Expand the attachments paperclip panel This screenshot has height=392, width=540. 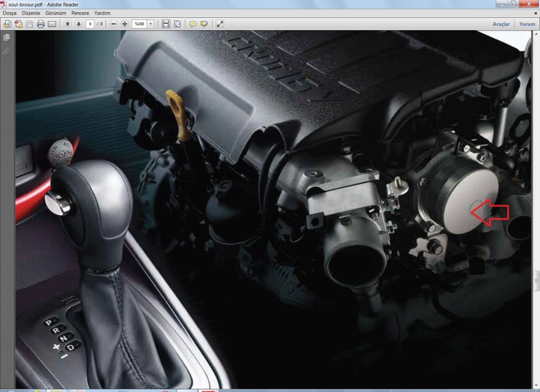click(x=7, y=51)
